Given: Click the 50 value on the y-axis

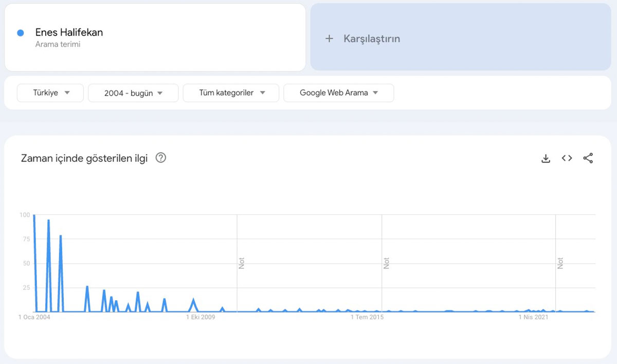Looking at the screenshot, I should (x=26, y=263).
